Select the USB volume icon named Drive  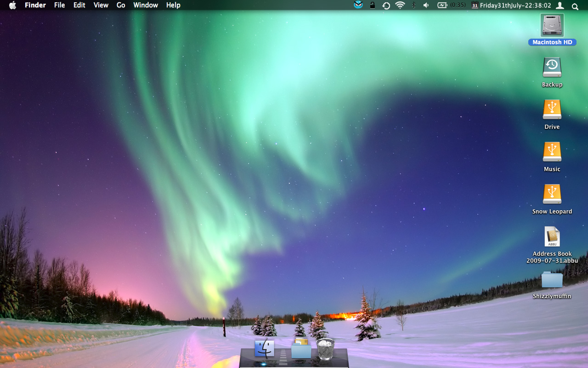pyautogui.click(x=552, y=109)
